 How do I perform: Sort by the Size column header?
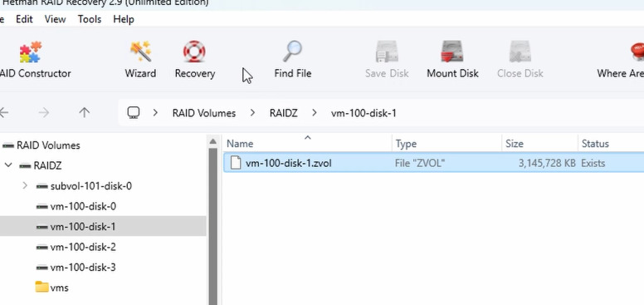click(515, 144)
